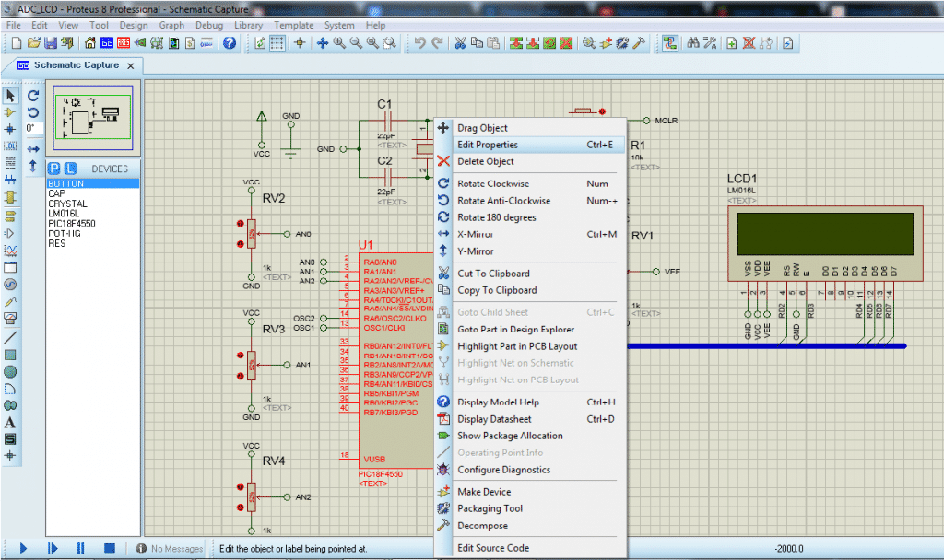This screenshot has height=560, width=944.
Task: Close the Schematic Capture tab
Action: click(x=130, y=65)
